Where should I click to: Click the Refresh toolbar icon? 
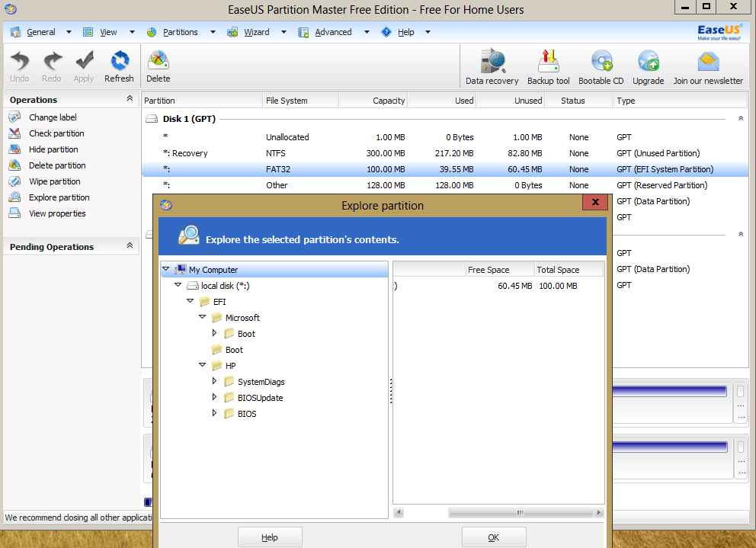pos(119,62)
